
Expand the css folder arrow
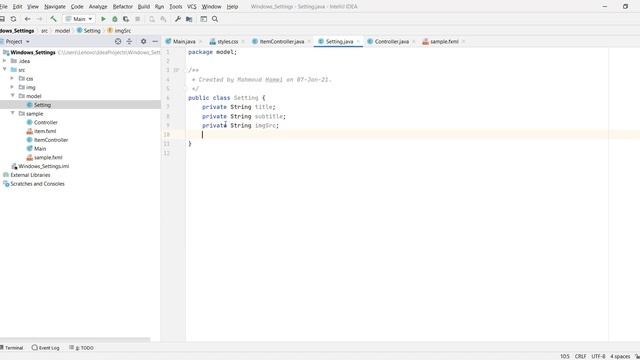12,78
